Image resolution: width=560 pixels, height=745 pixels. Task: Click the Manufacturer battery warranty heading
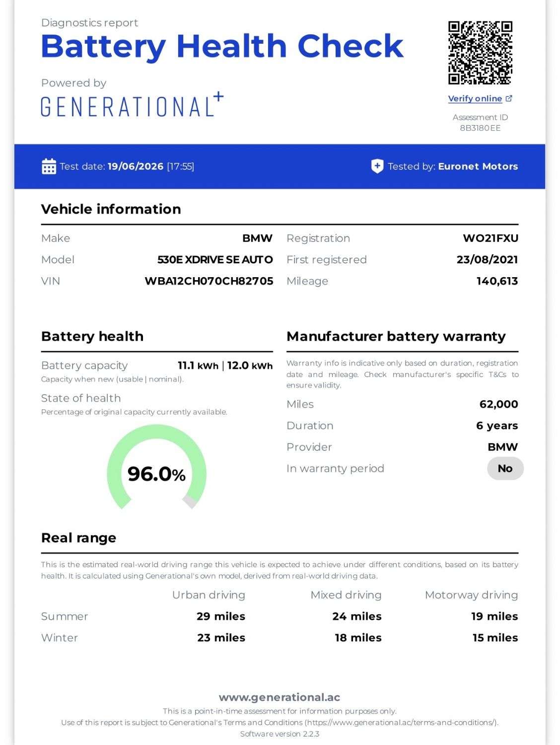pyautogui.click(x=396, y=336)
